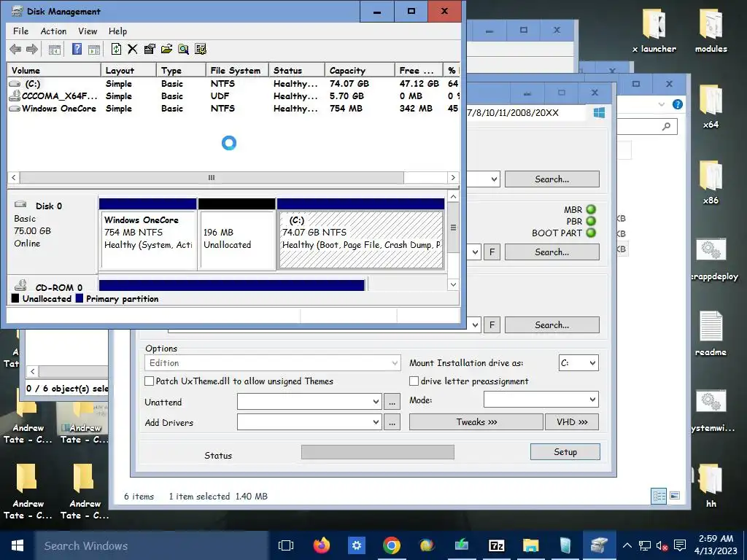Open the View menu
The width and height of the screenshot is (747, 560).
(x=88, y=31)
